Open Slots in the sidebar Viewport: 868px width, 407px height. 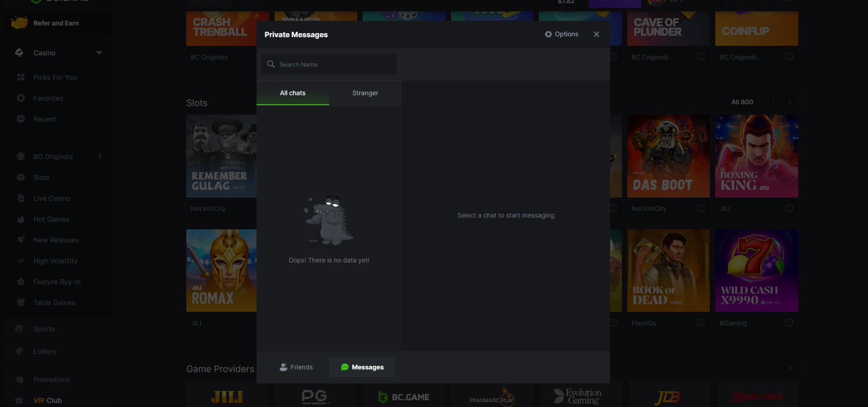point(41,178)
